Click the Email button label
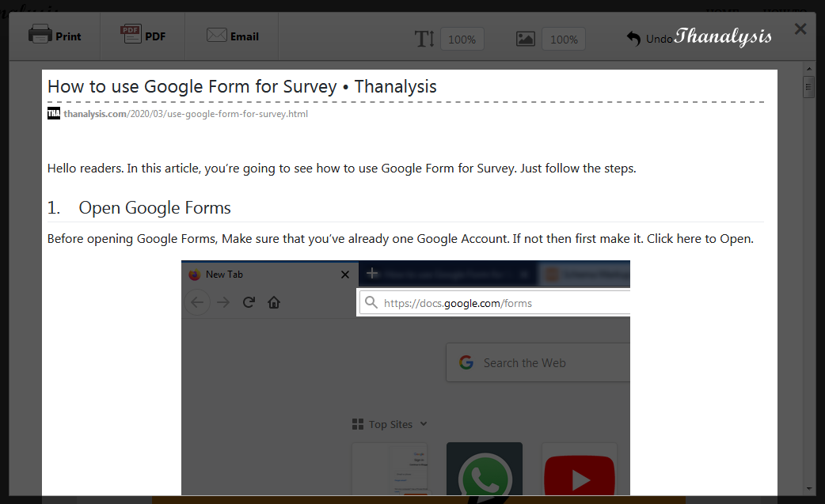This screenshot has width=825, height=504. tap(244, 36)
